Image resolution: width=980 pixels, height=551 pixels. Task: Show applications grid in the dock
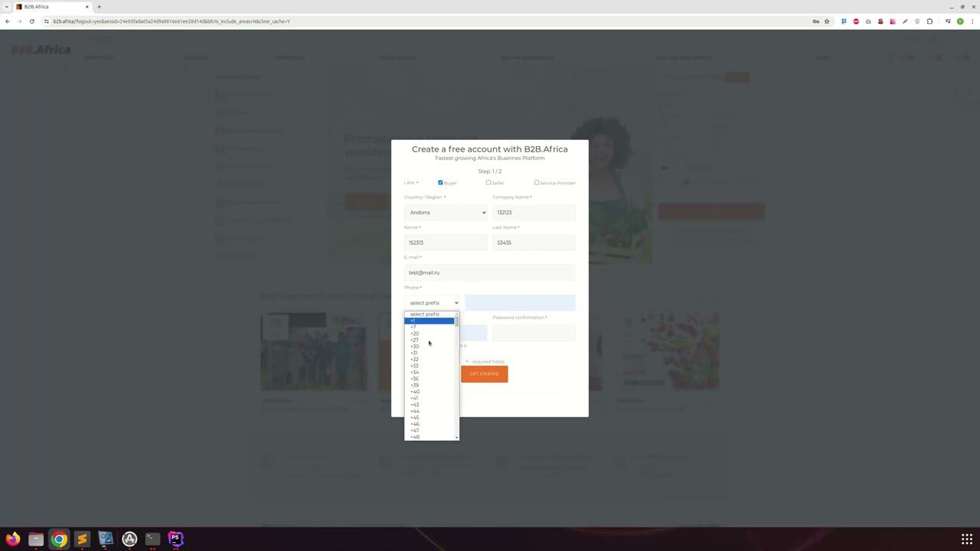967,539
